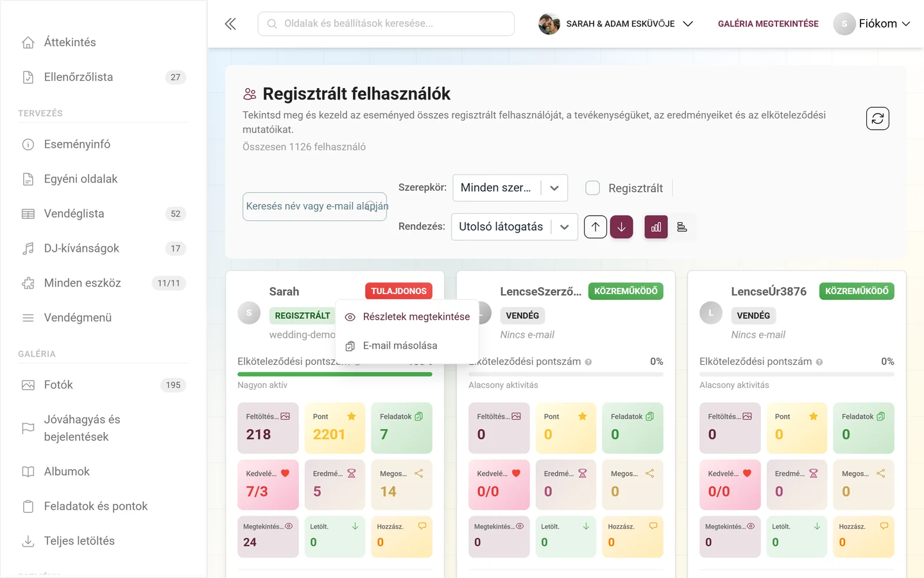This screenshot has height=578, width=924.
Task: Toggle the Regisztrált checkbox
Action: coord(593,188)
